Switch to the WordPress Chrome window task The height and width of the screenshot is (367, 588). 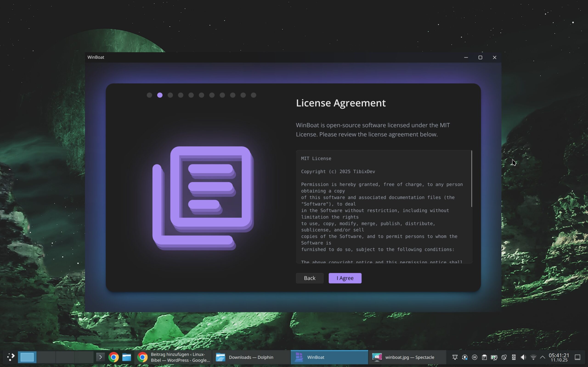173,357
